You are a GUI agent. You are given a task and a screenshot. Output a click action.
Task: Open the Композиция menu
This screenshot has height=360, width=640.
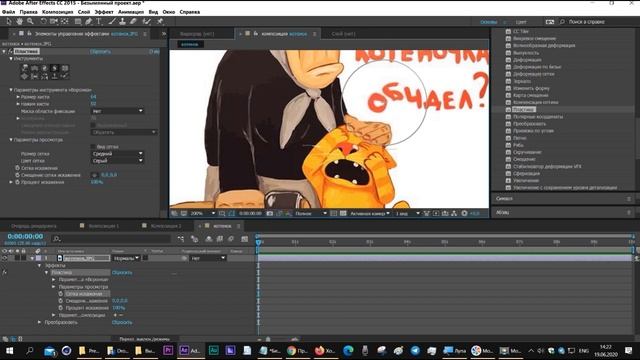click(58, 12)
